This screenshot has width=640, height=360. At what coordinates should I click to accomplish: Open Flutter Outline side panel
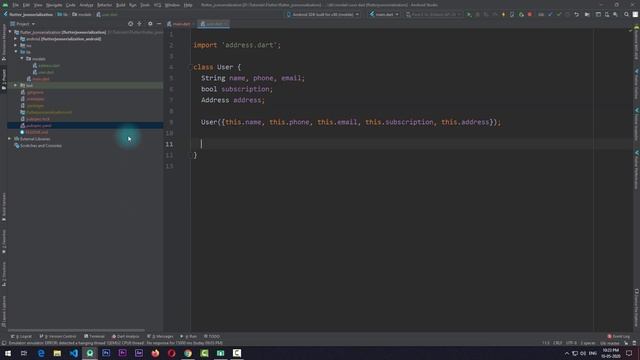636,84
